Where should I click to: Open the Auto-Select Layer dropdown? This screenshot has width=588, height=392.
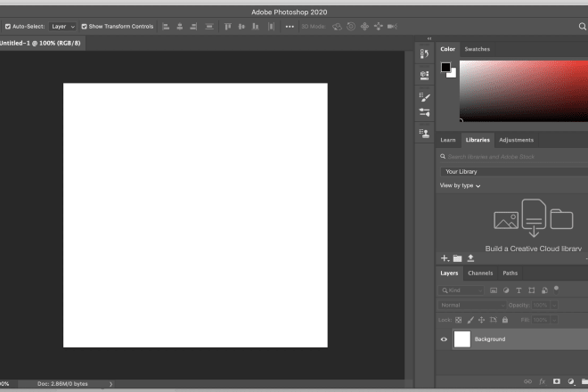63,27
